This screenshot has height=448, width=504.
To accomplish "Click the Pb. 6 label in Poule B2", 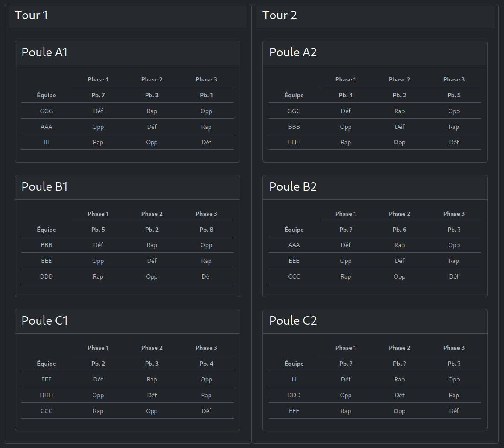I will click(399, 229).
